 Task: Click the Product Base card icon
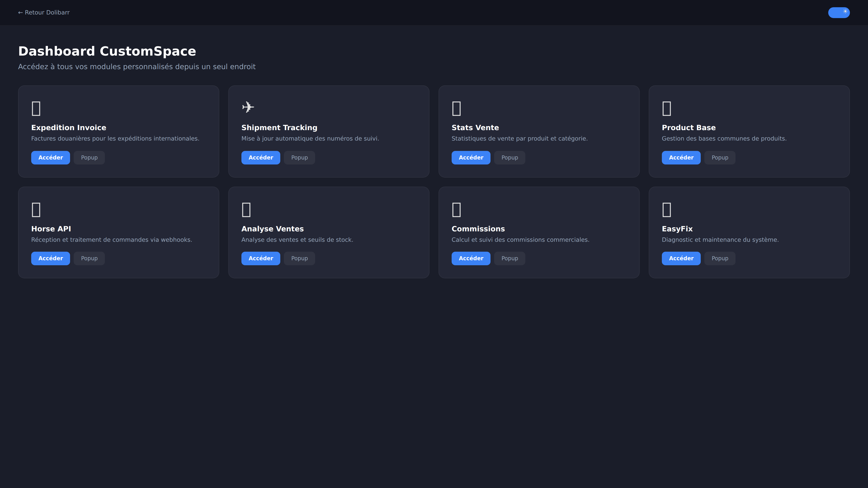click(x=667, y=108)
